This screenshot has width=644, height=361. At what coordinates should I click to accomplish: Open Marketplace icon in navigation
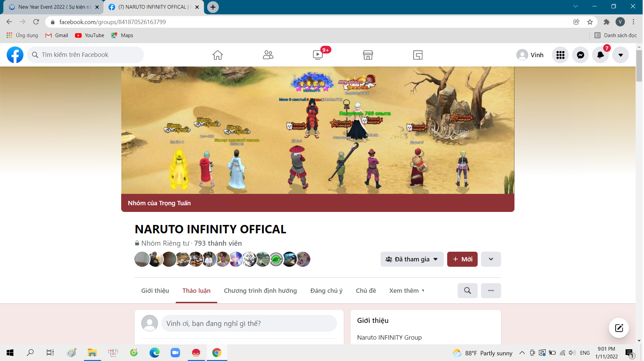pos(368,55)
